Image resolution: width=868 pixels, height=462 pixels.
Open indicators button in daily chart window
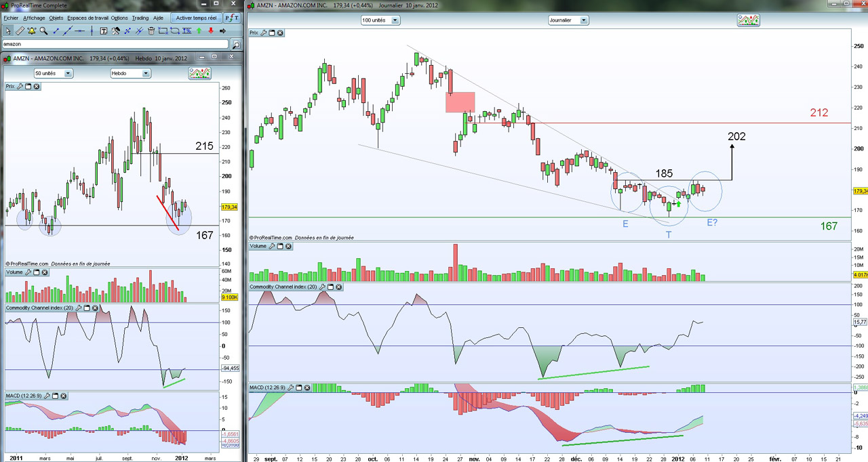point(748,20)
